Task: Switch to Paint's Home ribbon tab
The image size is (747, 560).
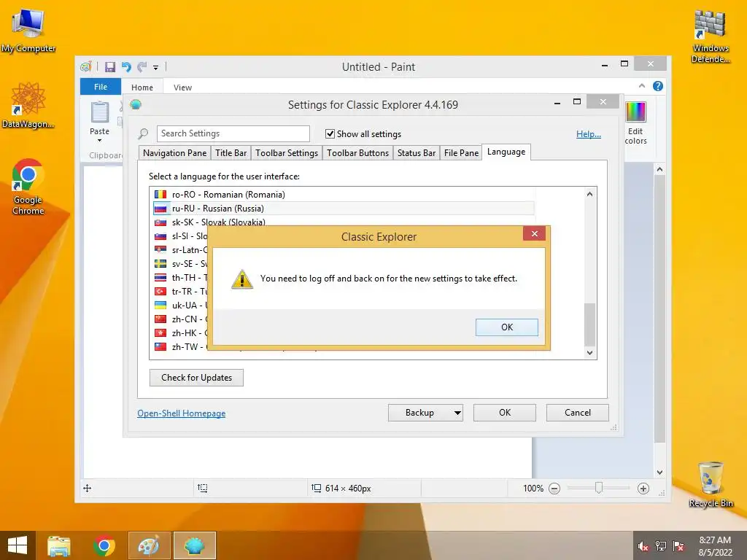Action: [142, 87]
